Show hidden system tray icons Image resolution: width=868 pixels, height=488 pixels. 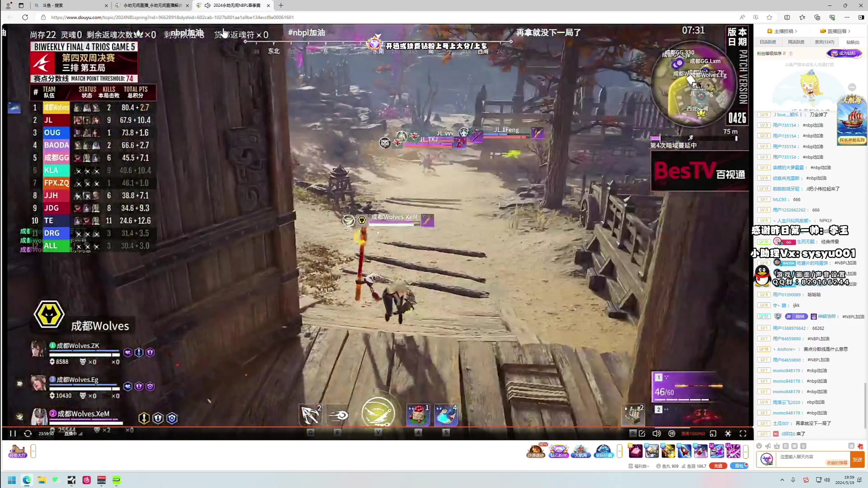point(782,480)
